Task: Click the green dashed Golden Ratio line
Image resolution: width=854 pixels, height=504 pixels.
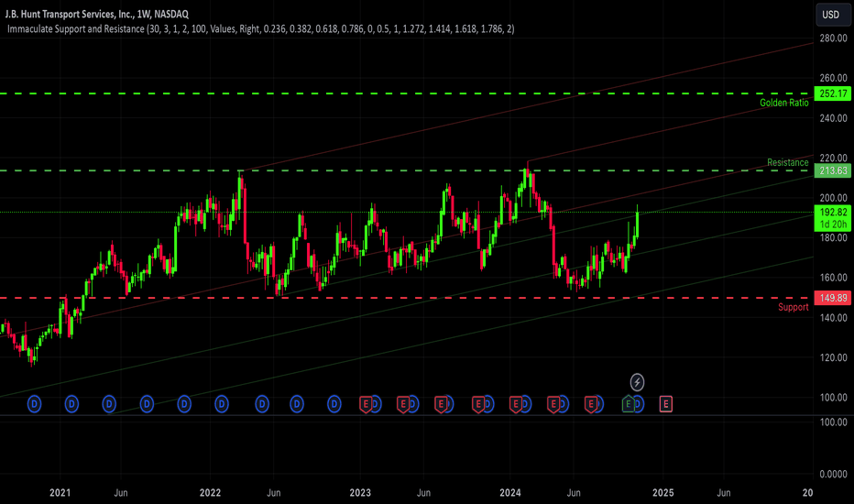Action: click(406, 93)
